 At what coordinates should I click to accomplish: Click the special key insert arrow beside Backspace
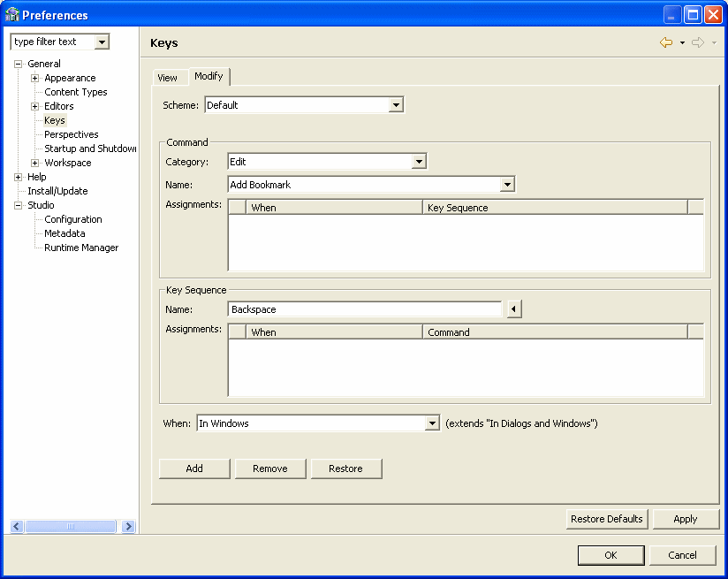pyautogui.click(x=513, y=309)
